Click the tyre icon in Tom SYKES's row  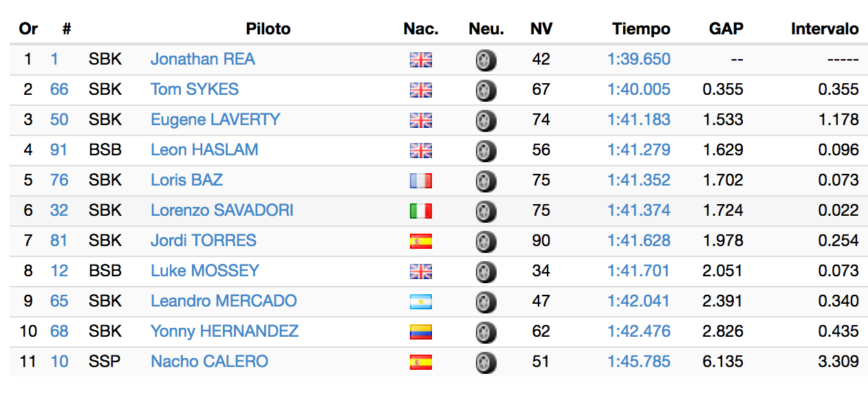(x=486, y=91)
